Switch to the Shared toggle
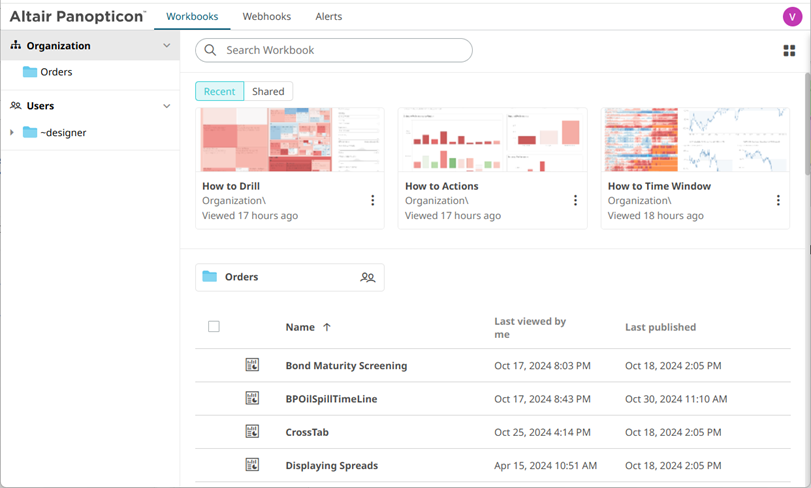 268,91
